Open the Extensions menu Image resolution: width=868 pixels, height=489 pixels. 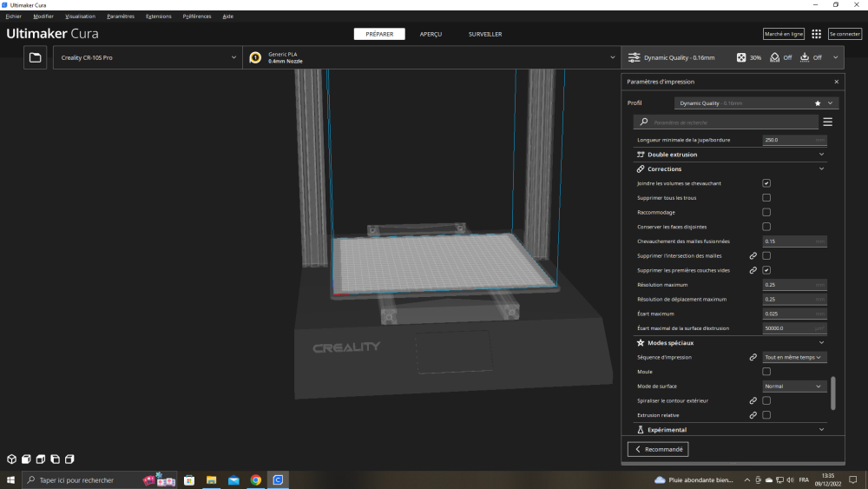[158, 17]
